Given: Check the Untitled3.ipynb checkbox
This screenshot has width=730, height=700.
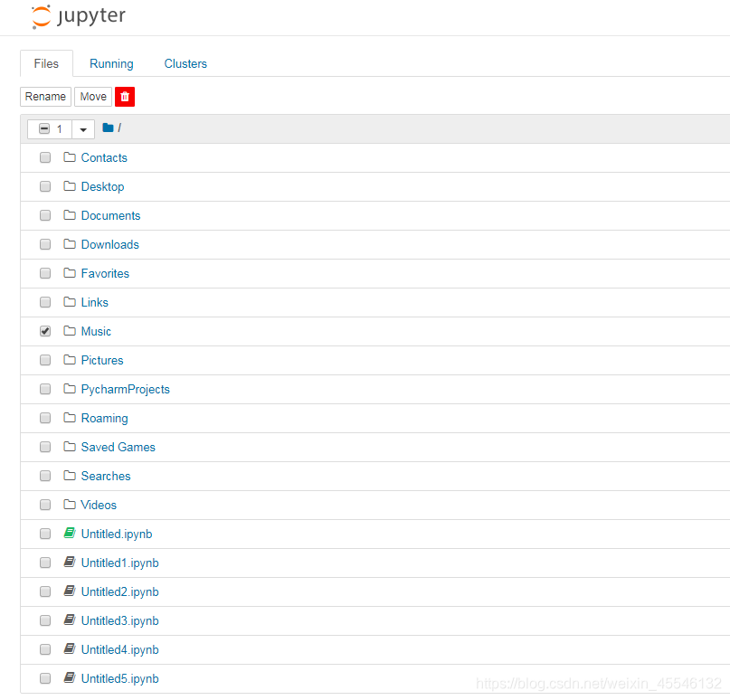Looking at the screenshot, I should click(x=45, y=620).
